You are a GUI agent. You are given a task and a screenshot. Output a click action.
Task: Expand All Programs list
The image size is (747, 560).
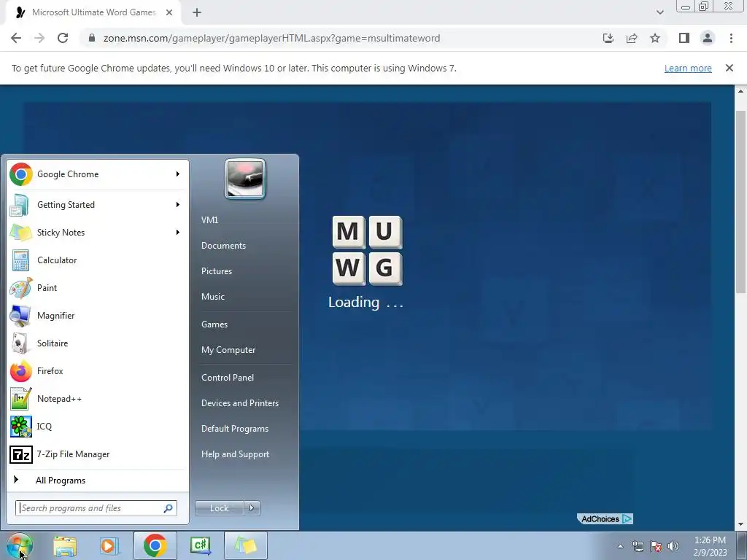click(x=98, y=481)
